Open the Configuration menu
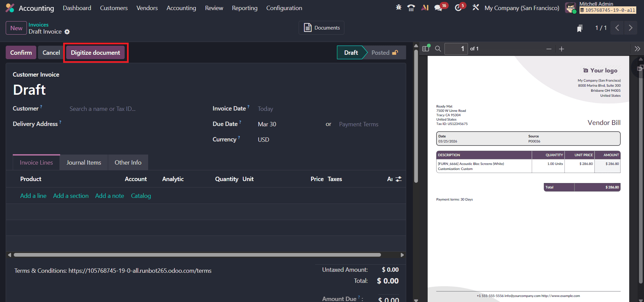 click(284, 8)
